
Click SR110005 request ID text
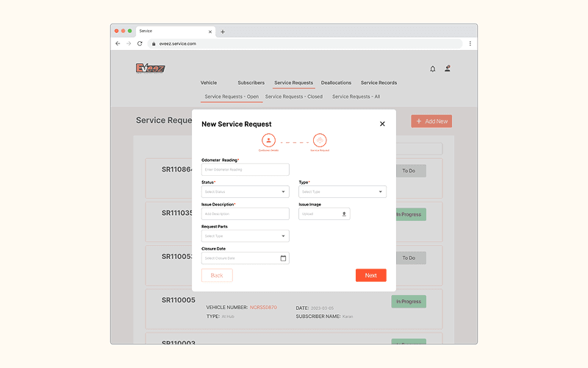pos(179,300)
